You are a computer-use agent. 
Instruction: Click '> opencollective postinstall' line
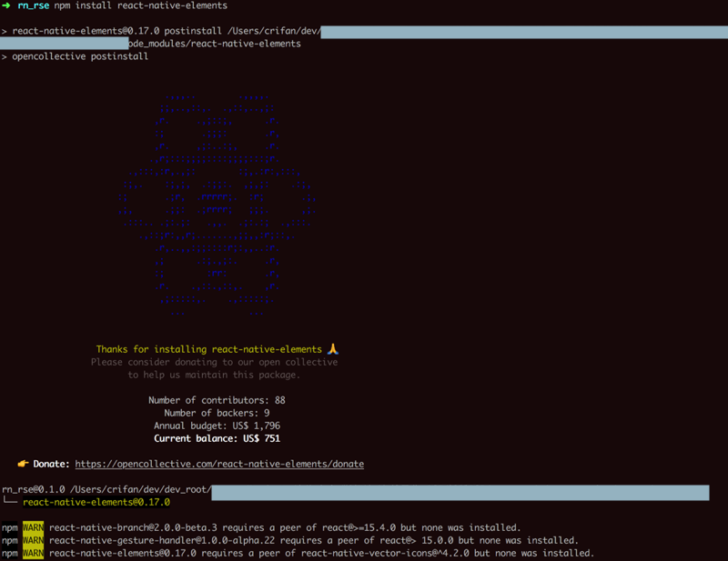click(75, 56)
